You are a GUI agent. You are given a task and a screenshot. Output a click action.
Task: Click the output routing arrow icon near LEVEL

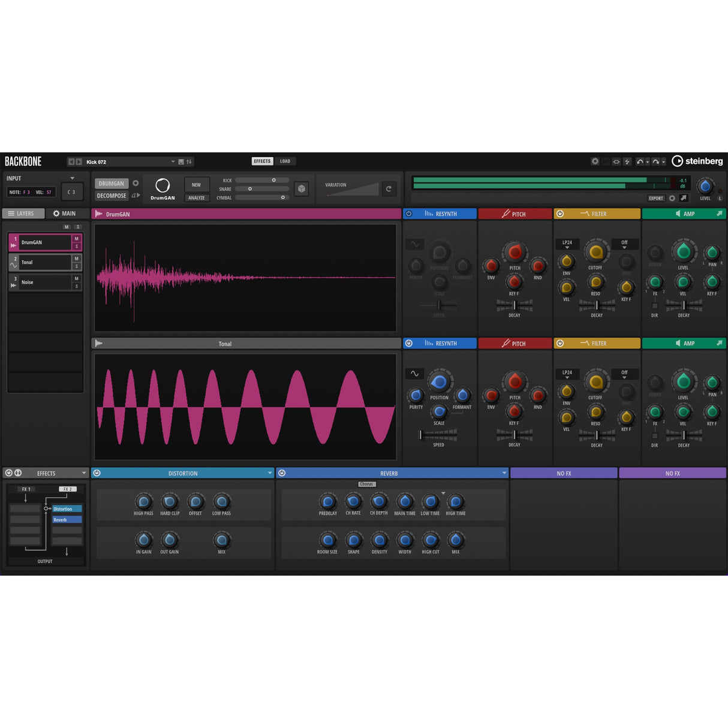tap(683, 198)
